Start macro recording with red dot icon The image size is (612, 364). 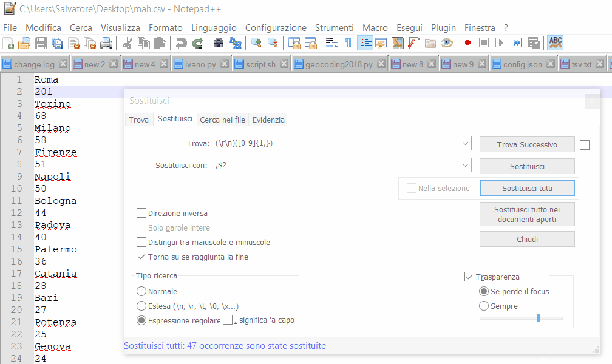coord(467,43)
